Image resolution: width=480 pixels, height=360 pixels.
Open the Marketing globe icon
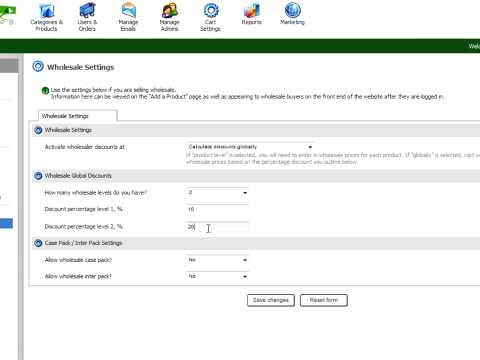point(293,10)
